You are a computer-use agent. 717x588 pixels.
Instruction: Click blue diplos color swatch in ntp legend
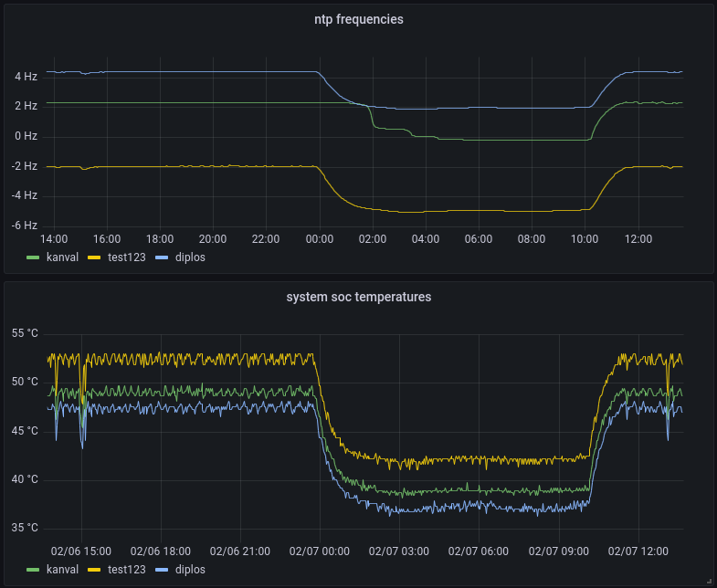coord(162,257)
